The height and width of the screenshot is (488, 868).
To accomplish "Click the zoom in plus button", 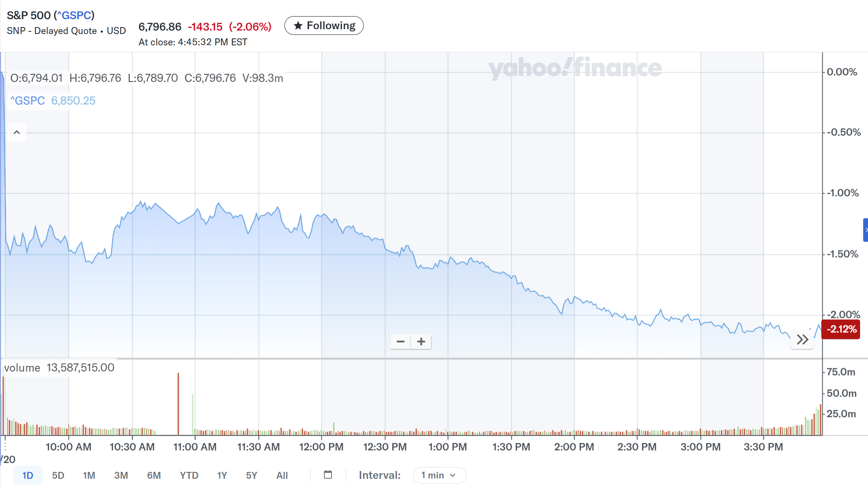I will pyautogui.click(x=421, y=342).
